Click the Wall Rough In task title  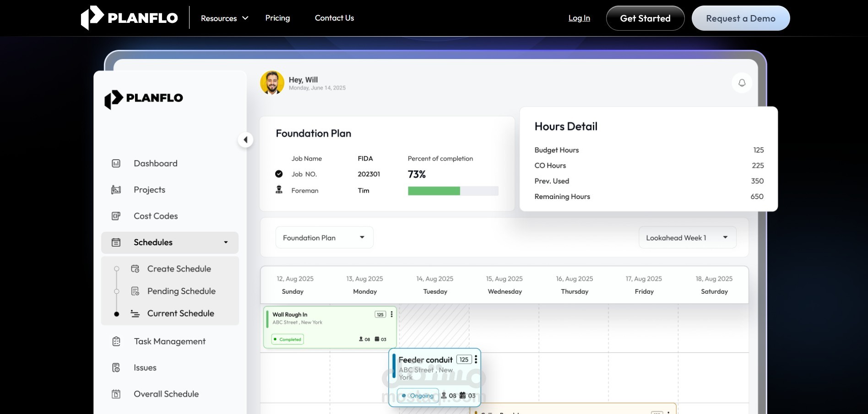pyautogui.click(x=290, y=314)
